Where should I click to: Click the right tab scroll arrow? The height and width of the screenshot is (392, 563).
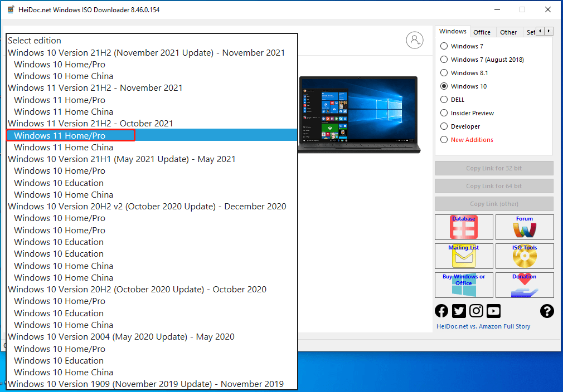point(549,32)
